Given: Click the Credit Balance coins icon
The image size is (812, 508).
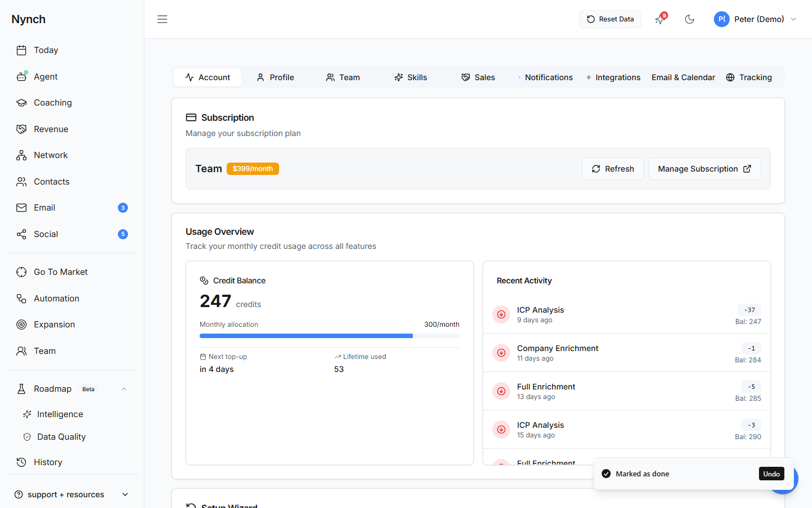Looking at the screenshot, I should [x=204, y=281].
